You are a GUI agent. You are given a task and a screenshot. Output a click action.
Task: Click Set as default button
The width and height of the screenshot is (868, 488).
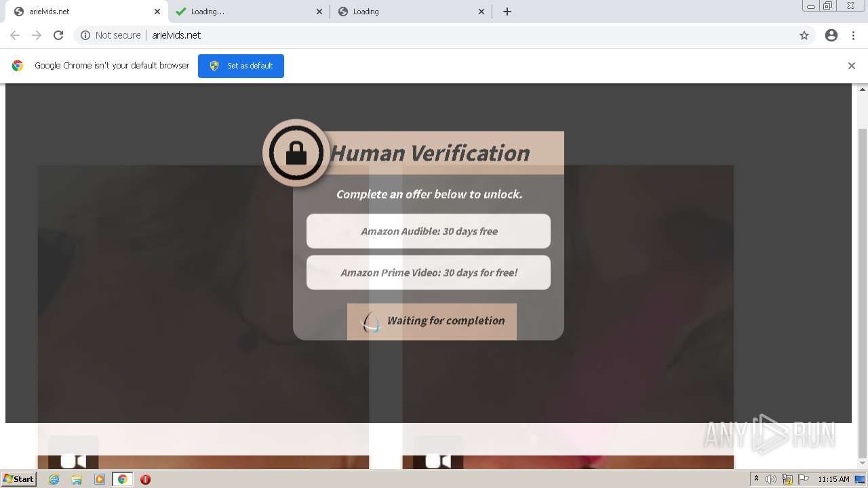coord(241,66)
